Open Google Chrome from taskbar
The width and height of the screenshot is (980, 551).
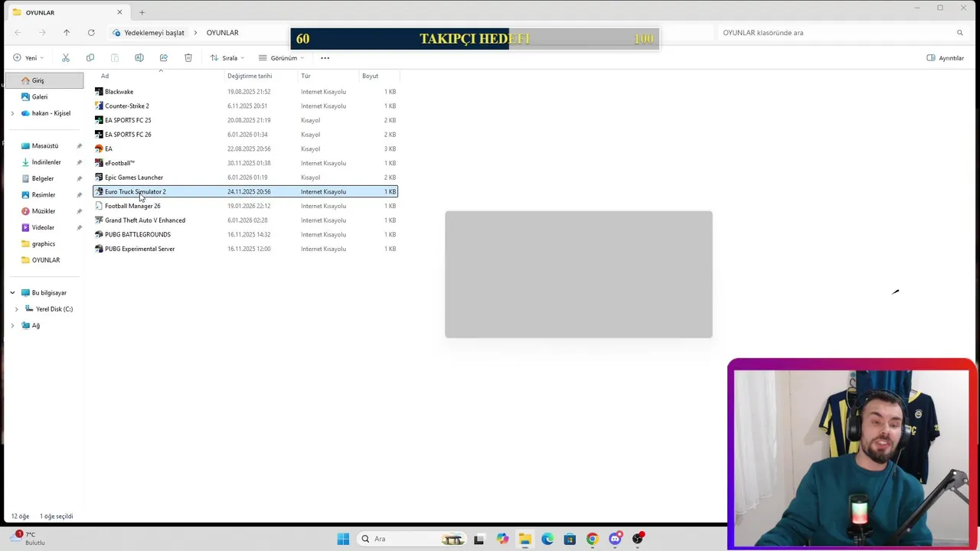[592, 539]
